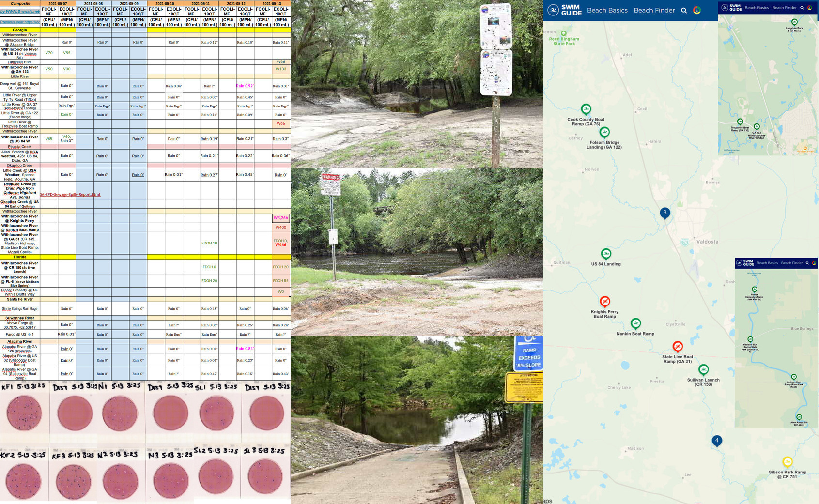
Task: Click the Valdosta city label on map
Action: click(x=707, y=242)
